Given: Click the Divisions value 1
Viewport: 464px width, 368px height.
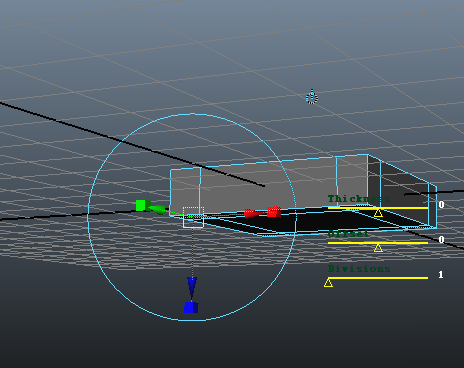Looking at the screenshot, I should tap(441, 275).
